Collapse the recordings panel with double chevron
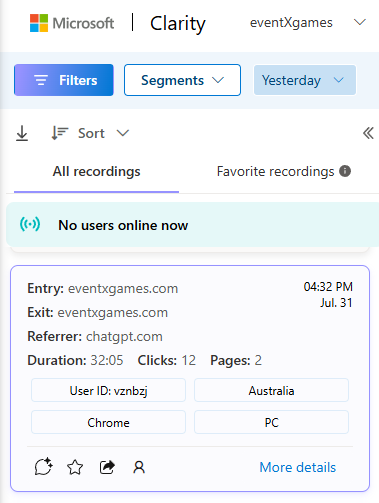Screen dimensions: 379x503 pos(368,133)
